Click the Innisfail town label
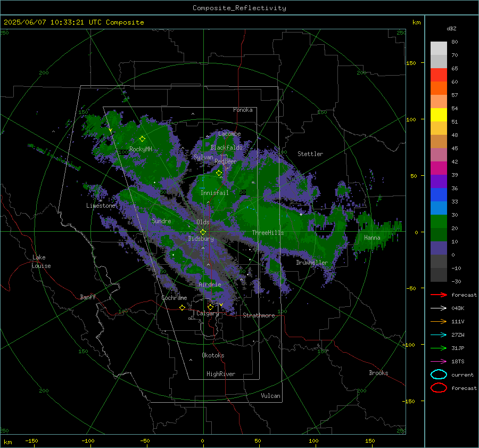The width and height of the screenshot is (479, 448). click(214, 193)
